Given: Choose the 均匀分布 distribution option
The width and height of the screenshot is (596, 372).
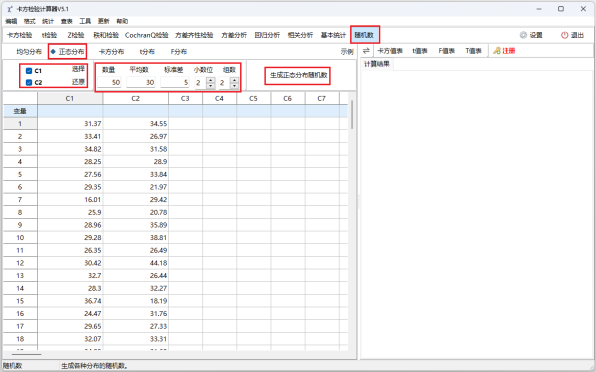Looking at the screenshot, I should (x=29, y=52).
